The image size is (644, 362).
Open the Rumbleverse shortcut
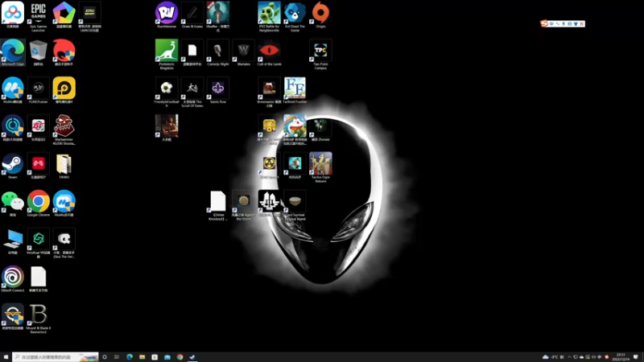167,15
